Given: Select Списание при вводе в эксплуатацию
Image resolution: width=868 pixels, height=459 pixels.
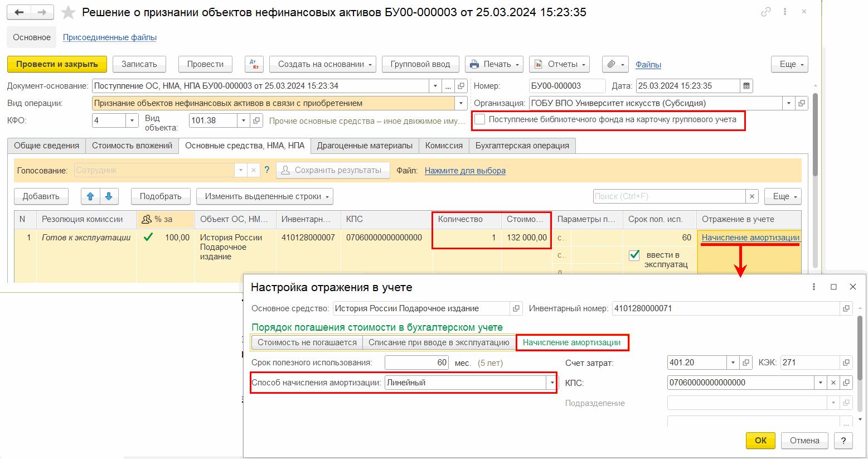Looking at the screenshot, I should click(439, 342).
